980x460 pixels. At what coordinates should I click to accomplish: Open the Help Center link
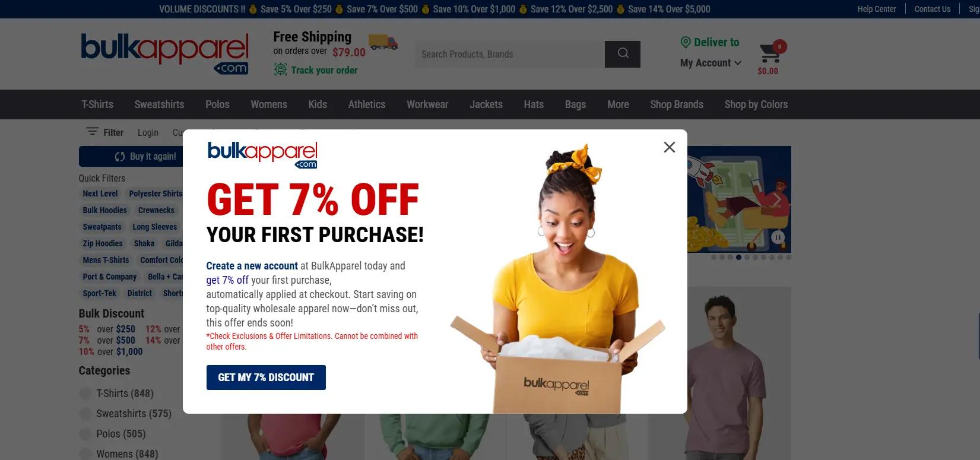877,9
